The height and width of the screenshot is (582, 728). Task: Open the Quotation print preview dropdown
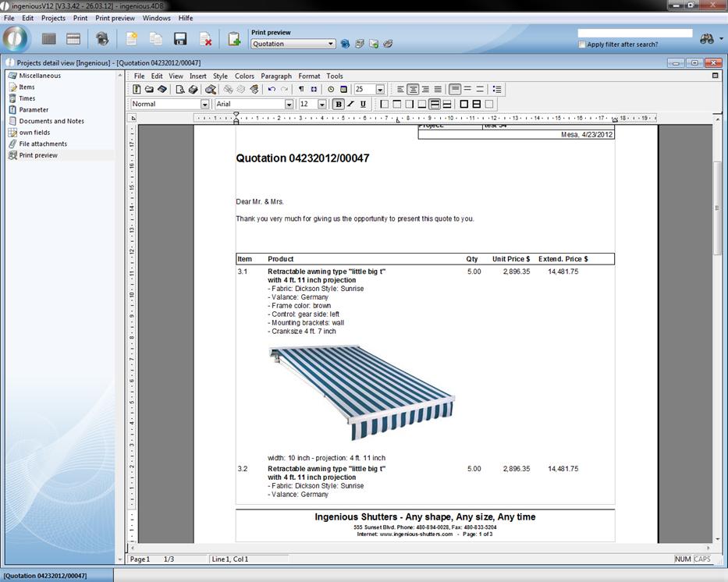tap(332, 44)
